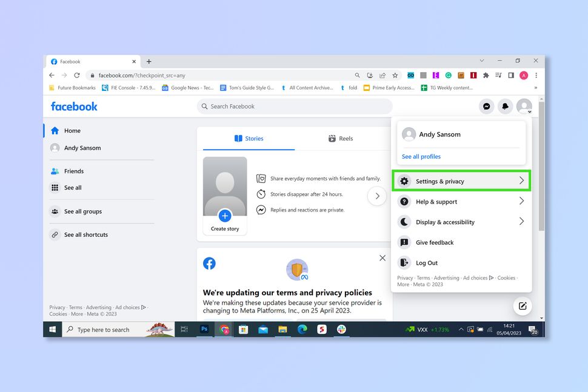Open Future Bookmarks folder
588x392 pixels.
(x=72, y=88)
